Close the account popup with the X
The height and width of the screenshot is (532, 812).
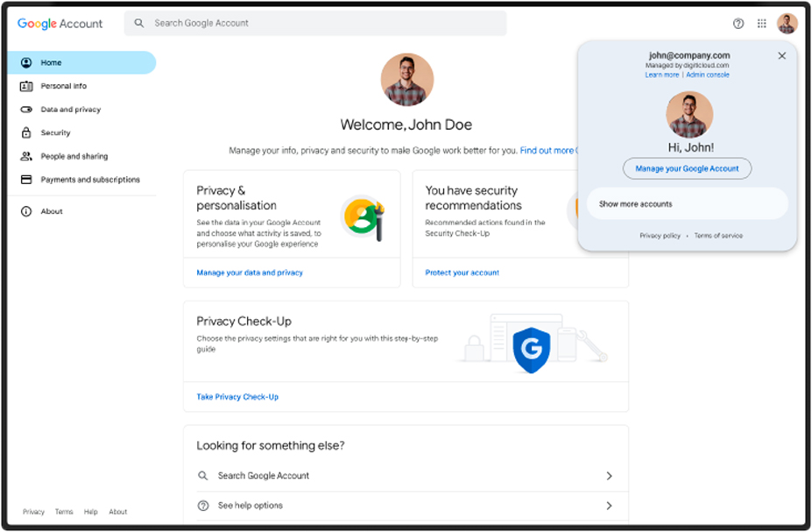click(x=782, y=55)
